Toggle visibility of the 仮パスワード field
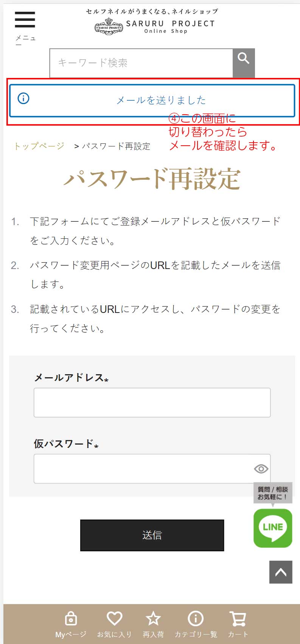The image size is (300, 644). 261,469
